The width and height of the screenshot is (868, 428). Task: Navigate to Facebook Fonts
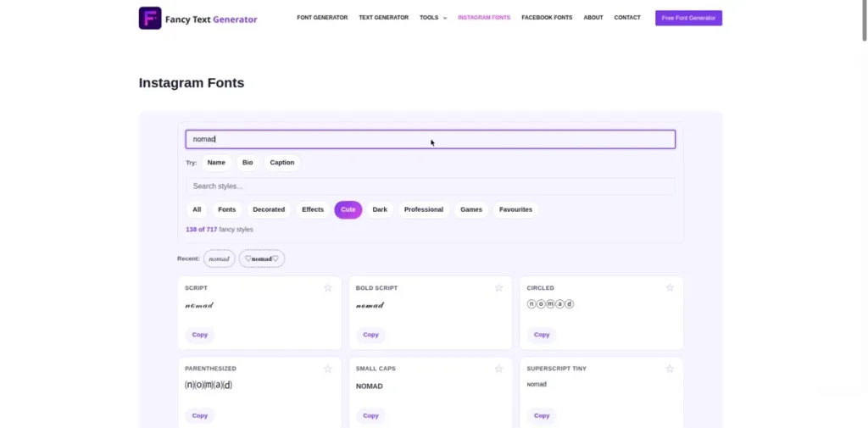tap(547, 18)
